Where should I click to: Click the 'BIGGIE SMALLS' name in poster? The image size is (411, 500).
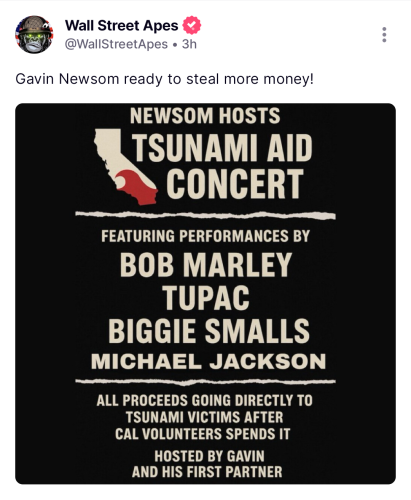(209, 331)
